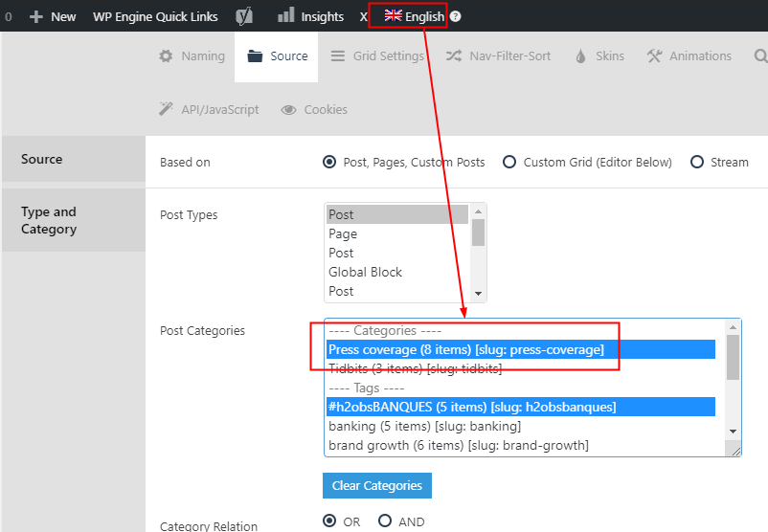
Task: Open New menu in admin bar
Action: [53, 16]
